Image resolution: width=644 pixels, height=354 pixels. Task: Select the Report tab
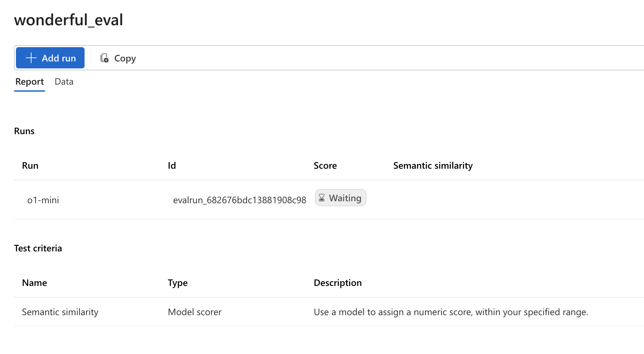[x=30, y=82]
